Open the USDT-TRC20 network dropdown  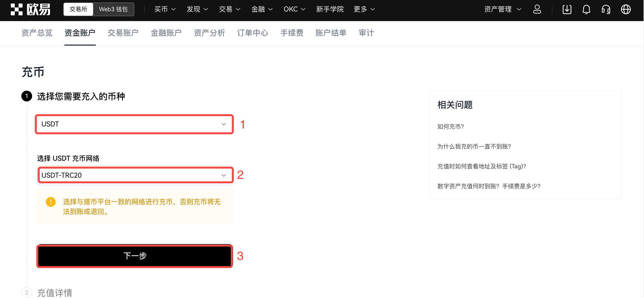tap(135, 175)
